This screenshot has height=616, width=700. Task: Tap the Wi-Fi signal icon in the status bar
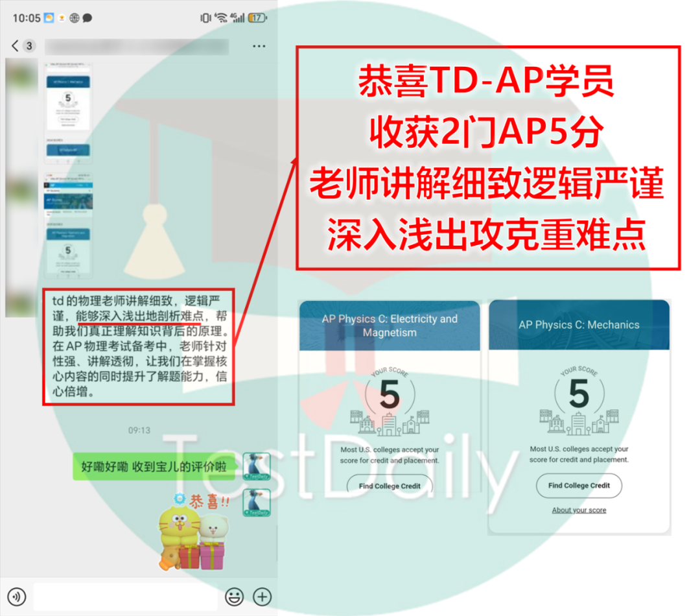221,18
